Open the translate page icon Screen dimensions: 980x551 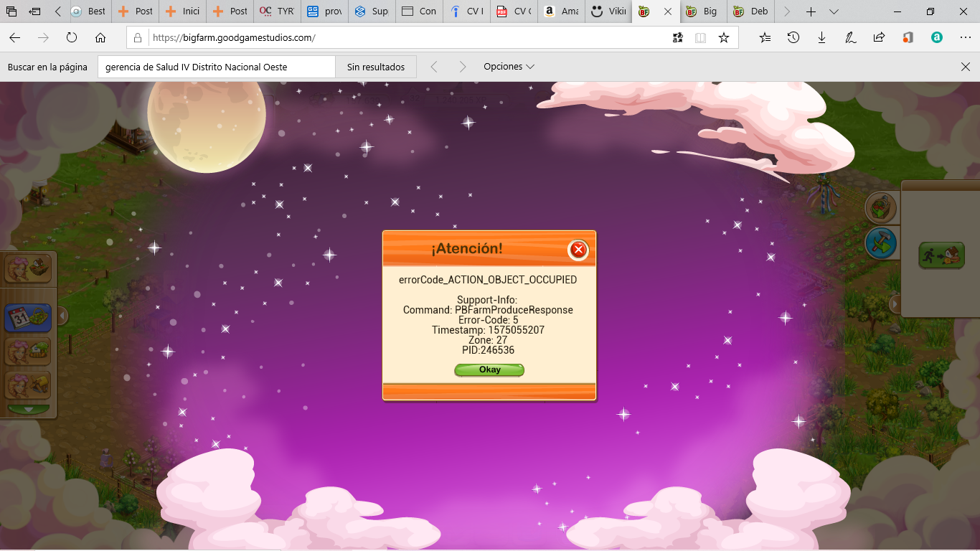pyautogui.click(x=677, y=37)
